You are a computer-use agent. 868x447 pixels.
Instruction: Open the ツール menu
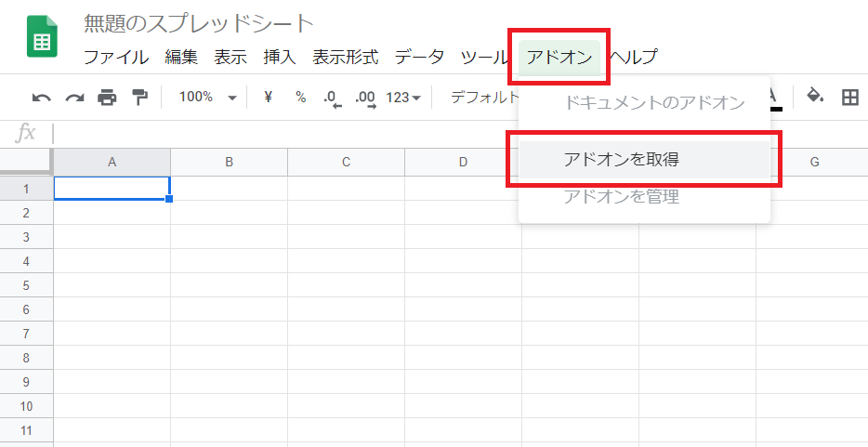pos(484,57)
